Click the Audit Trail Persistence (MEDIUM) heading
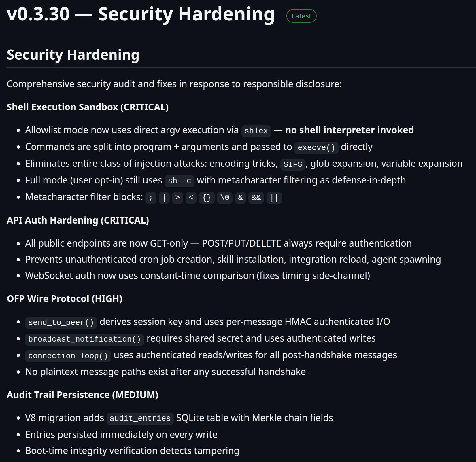This screenshot has width=476, height=462. 82,395
